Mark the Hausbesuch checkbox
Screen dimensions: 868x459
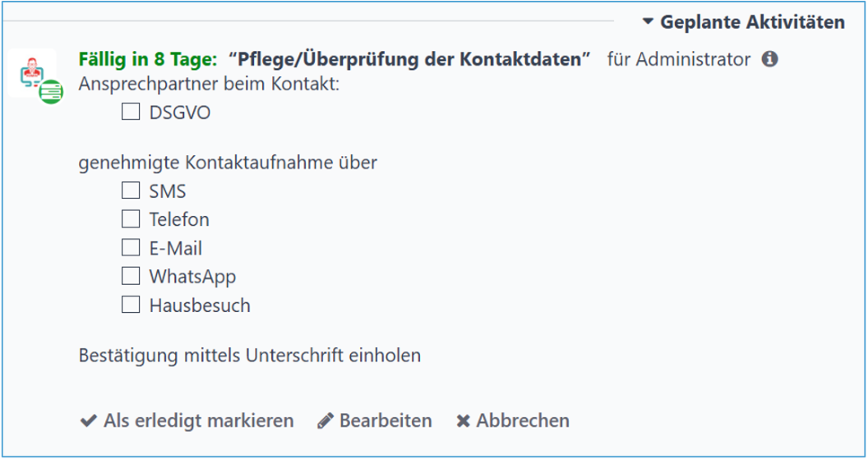click(131, 305)
